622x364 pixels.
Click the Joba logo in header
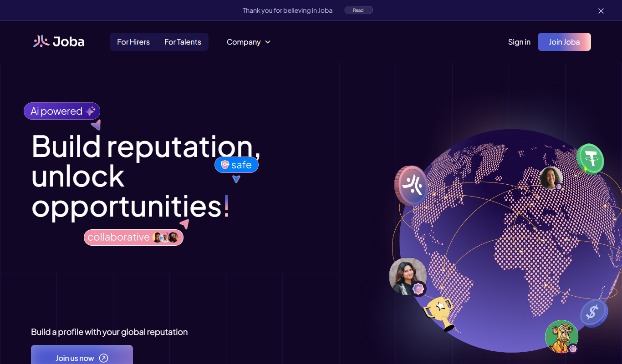[x=59, y=41]
